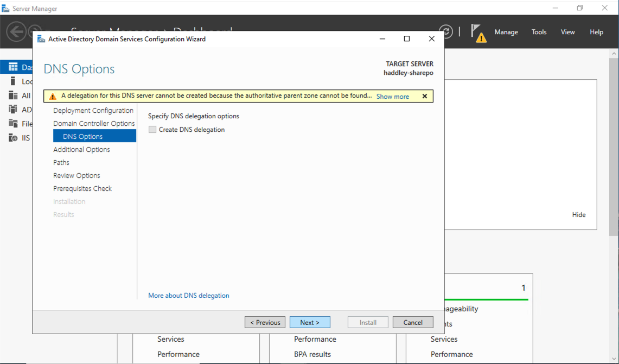Go to Domain Controller Options step
619x364 pixels.
point(94,123)
